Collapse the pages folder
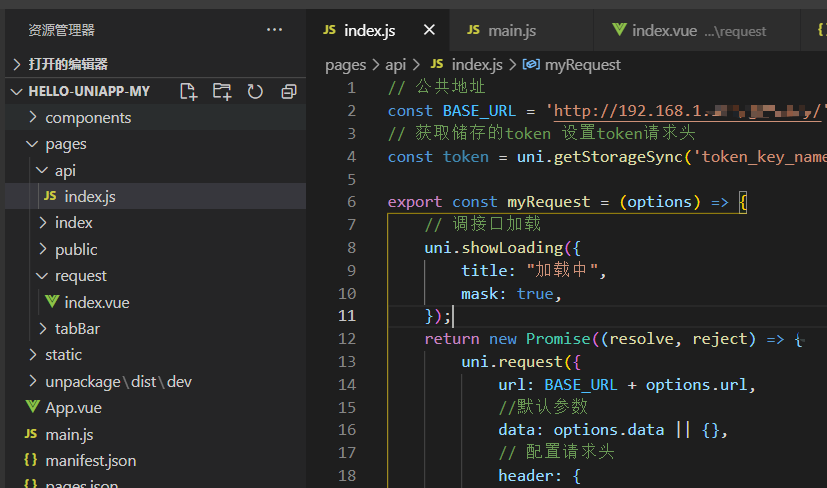Screen dimensions: 827x488 pyautogui.click(x=32, y=143)
